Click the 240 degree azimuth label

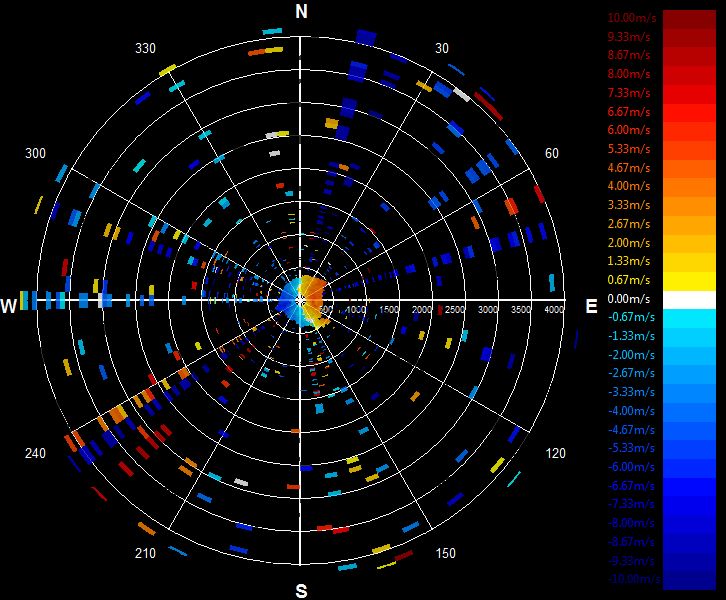pos(35,453)
